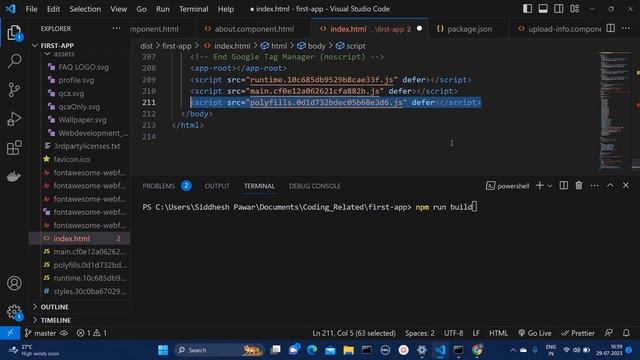Open the Edit menu
Viewport: 640px width, 360px height.
53,9
